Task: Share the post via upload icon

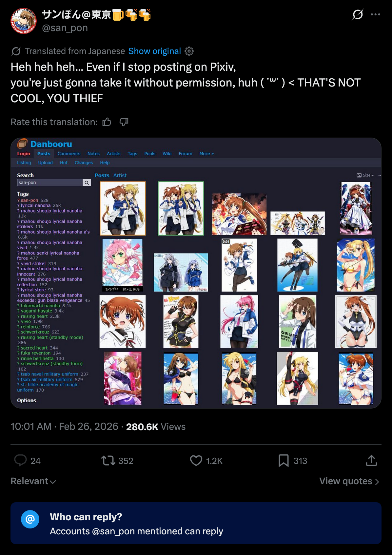Action: 371,460
